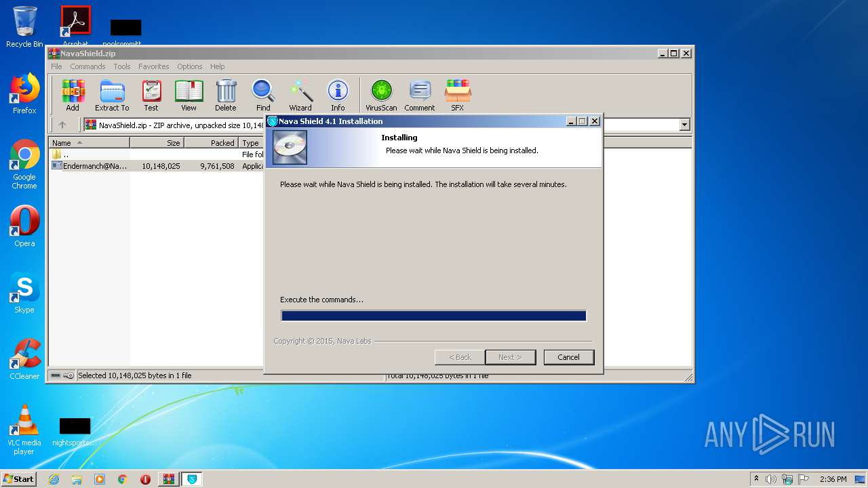Click the Windows Media Player taskbar icon
This screenshot has height=488, width=868.
pyautogui.click(x=100, y=479)
